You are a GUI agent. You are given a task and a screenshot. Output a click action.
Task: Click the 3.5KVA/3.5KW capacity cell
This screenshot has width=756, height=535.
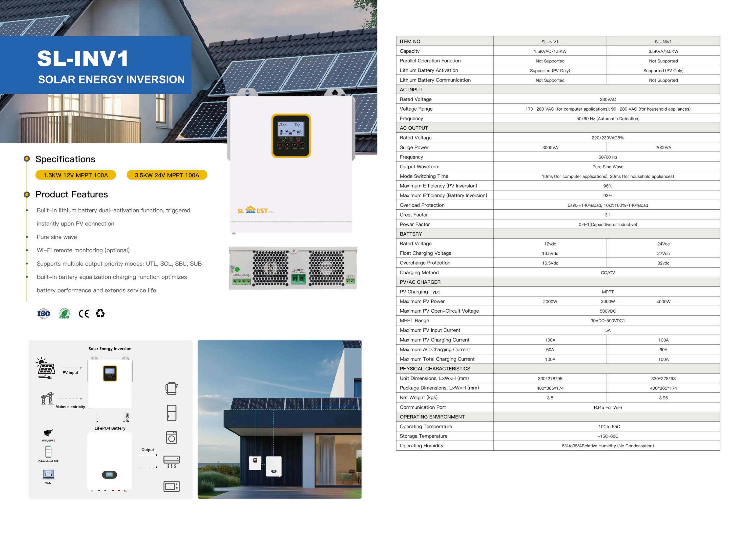[663, 51]
